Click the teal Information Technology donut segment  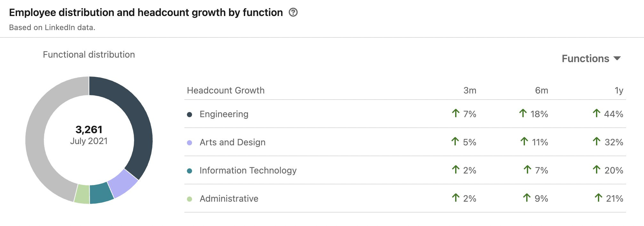(x=101, y=193)
